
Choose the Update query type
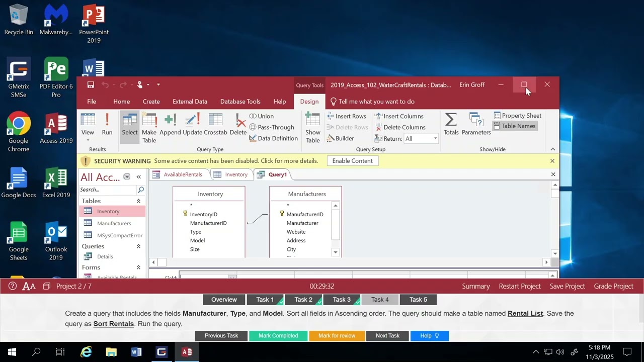point(192,125)
